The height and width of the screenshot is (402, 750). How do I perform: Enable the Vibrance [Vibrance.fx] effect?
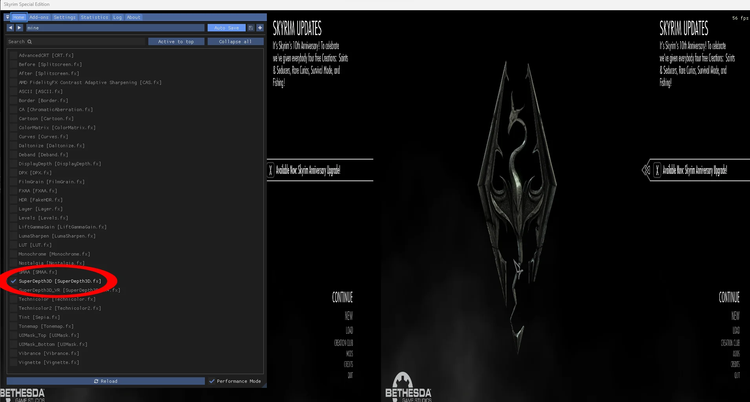pos(13,353)
